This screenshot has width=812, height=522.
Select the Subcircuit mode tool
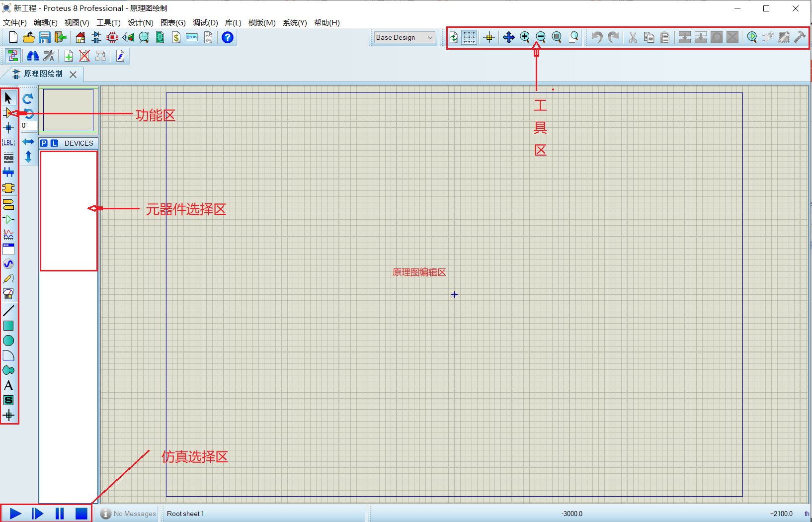[8, 188]
